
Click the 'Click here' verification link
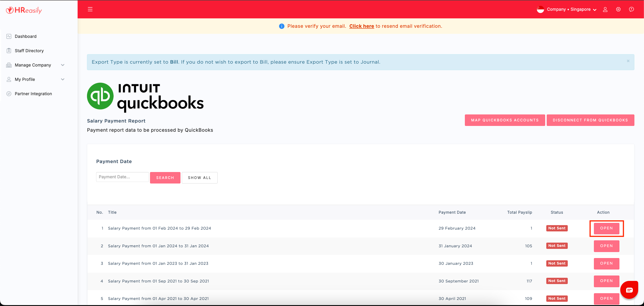pyautogui.click(x=362, y=26)
